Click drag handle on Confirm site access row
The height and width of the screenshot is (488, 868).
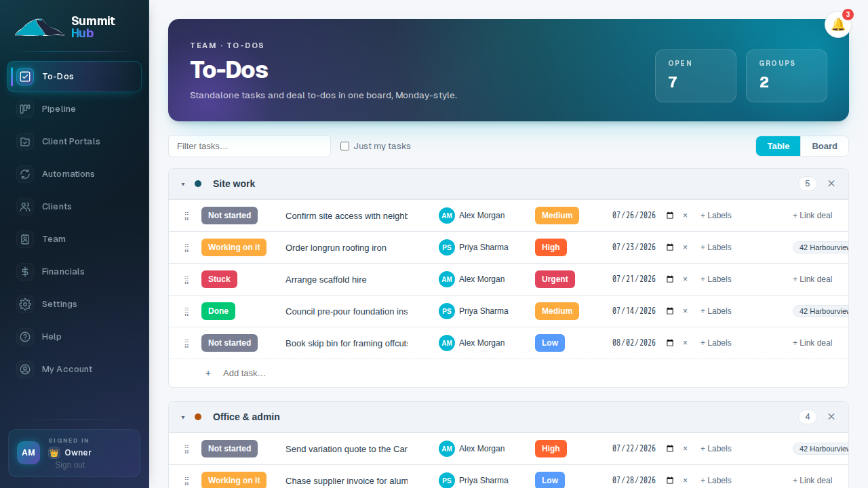(x=186, y=216)
